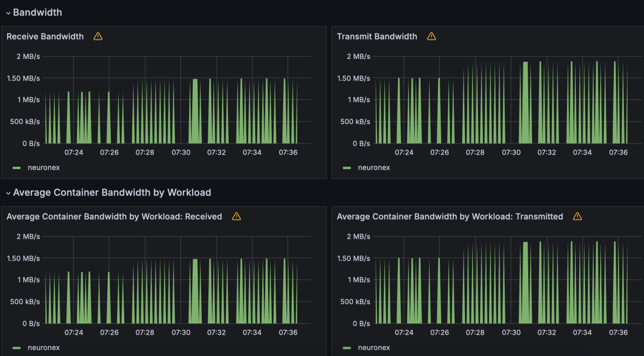The image size is (644, 356).
Task: Toggle neuronex series in Receive Bandwidth legend
Action: tap(44, 168)
